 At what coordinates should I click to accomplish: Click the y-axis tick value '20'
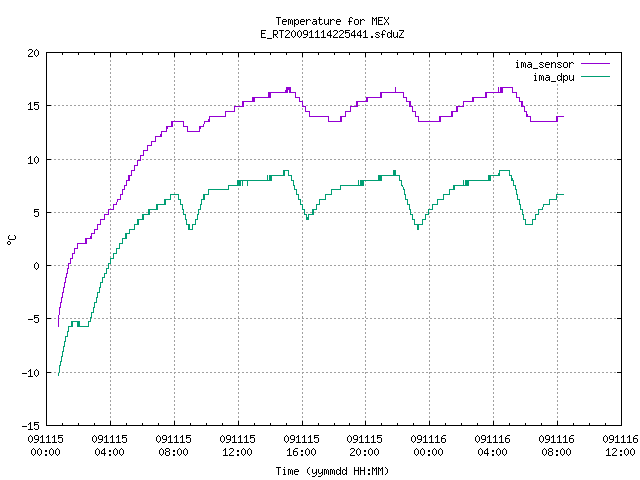click(x=33, y=53)
